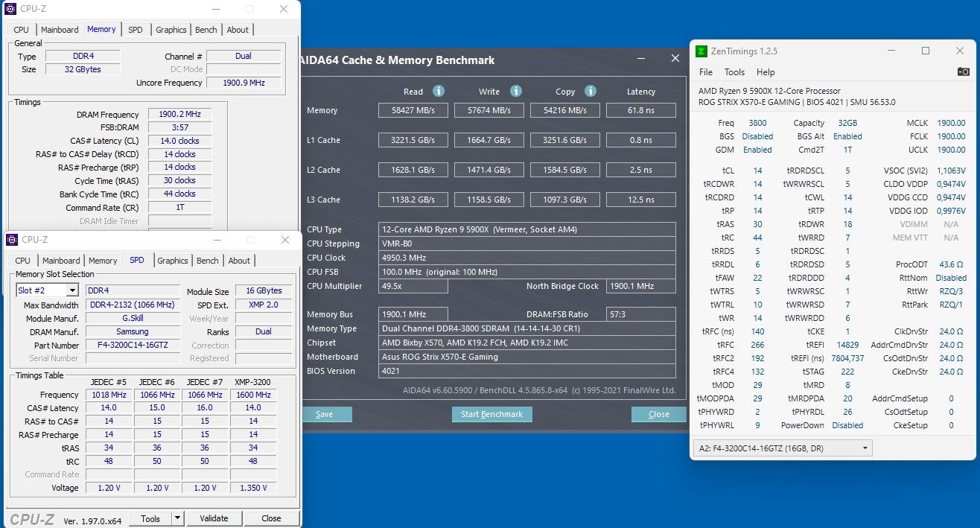
Task: Open About tab in top CPU-Z
Action: (x=238, y=30)
